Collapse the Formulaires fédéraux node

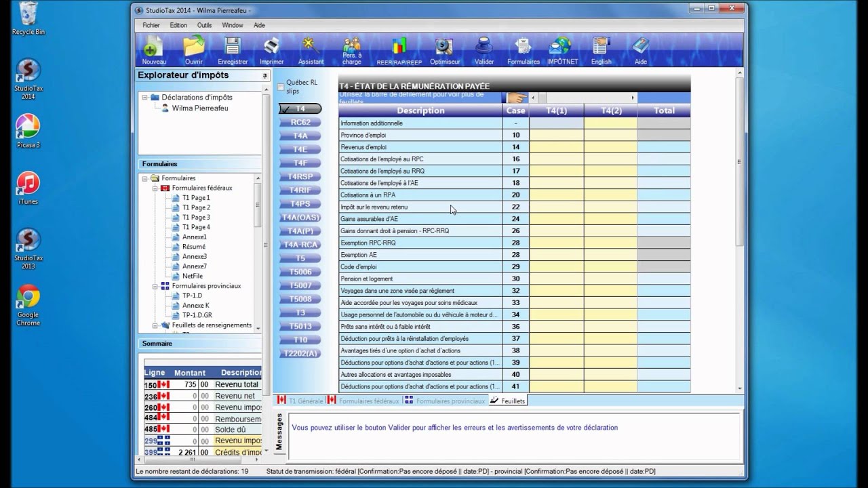155,188
